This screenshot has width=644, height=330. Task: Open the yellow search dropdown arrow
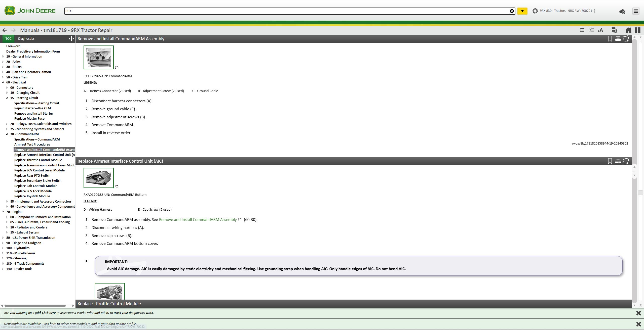tap(522, 11)
